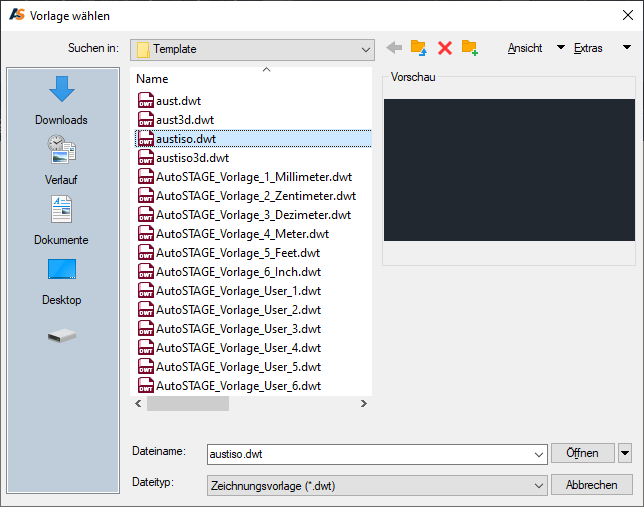Close the Vorlage wählen dialog

coord(628,15)
